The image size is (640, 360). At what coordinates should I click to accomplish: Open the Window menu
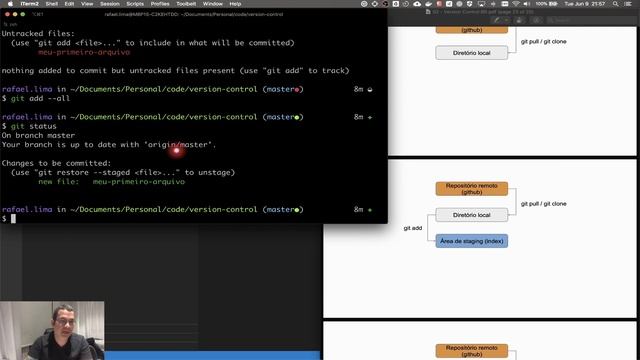213,4
